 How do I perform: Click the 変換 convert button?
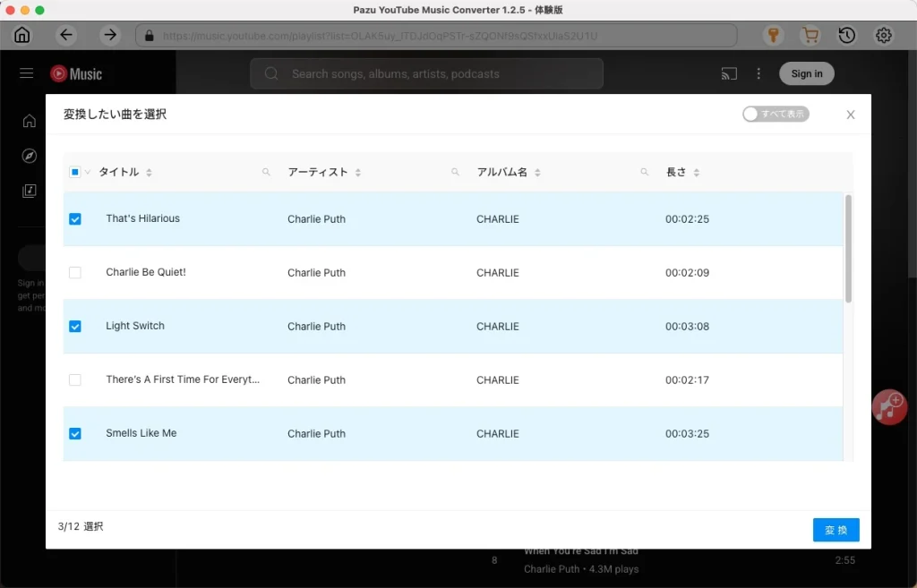click(x=836, y=530)
